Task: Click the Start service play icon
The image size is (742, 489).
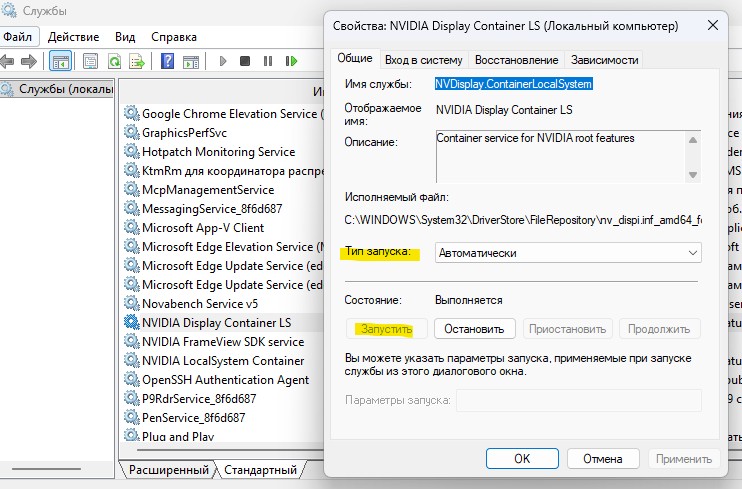Action: (223, 61)
